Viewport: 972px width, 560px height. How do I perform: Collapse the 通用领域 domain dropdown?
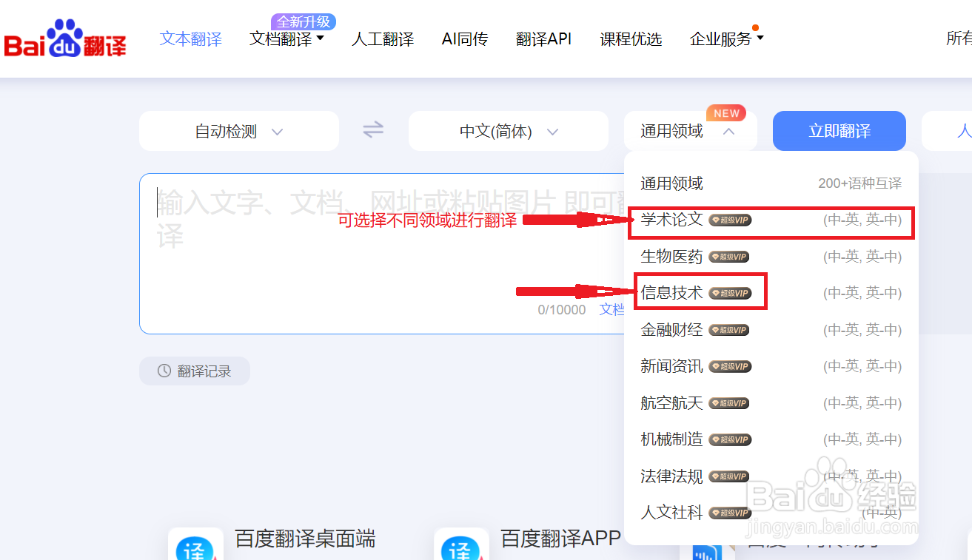[690, 131]
